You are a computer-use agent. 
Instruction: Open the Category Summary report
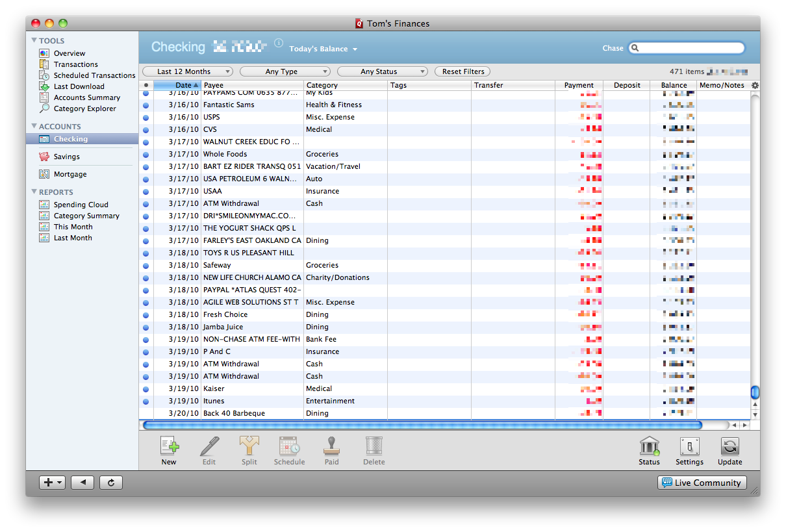[x=86, y=216]
